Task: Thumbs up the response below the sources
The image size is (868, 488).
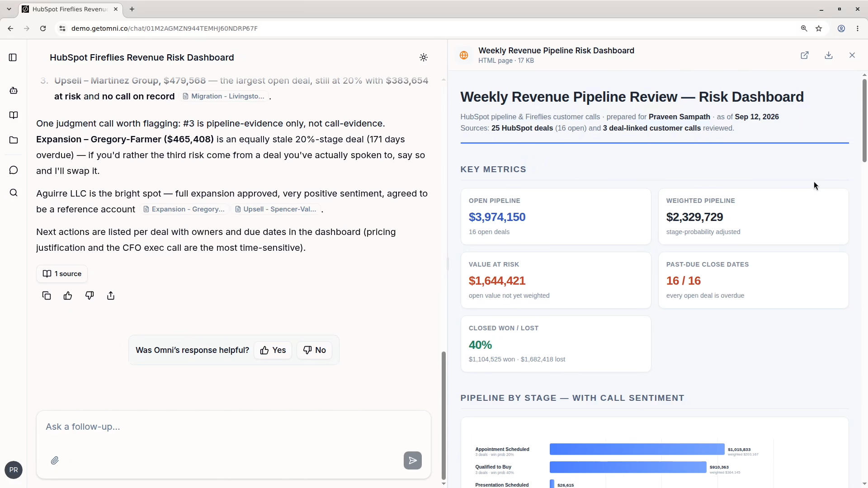Action: [68, 296]
